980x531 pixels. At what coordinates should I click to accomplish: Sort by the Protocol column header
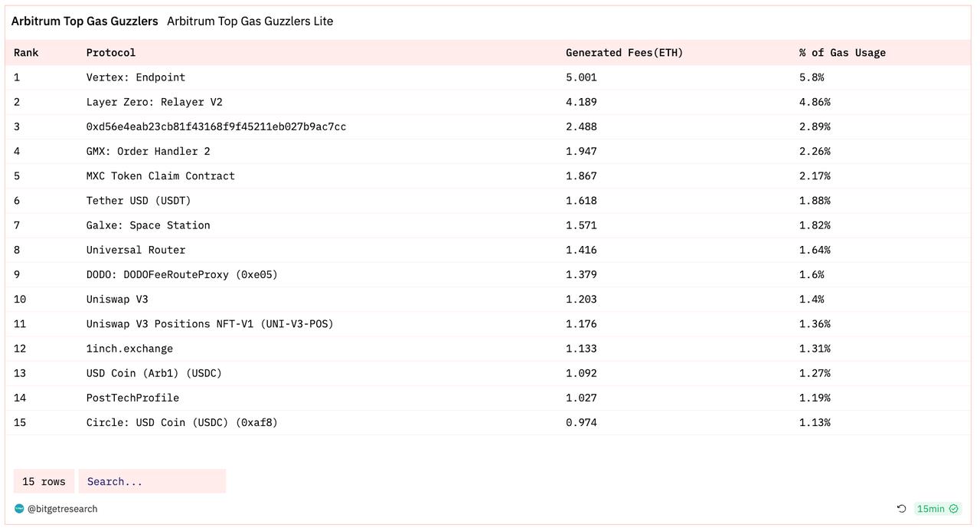coord(111,53)
